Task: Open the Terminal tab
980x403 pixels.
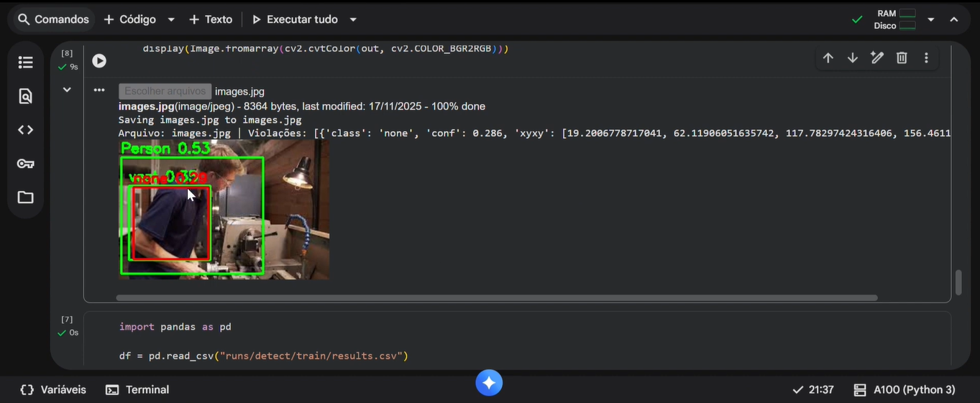Action: coord(137,390)
